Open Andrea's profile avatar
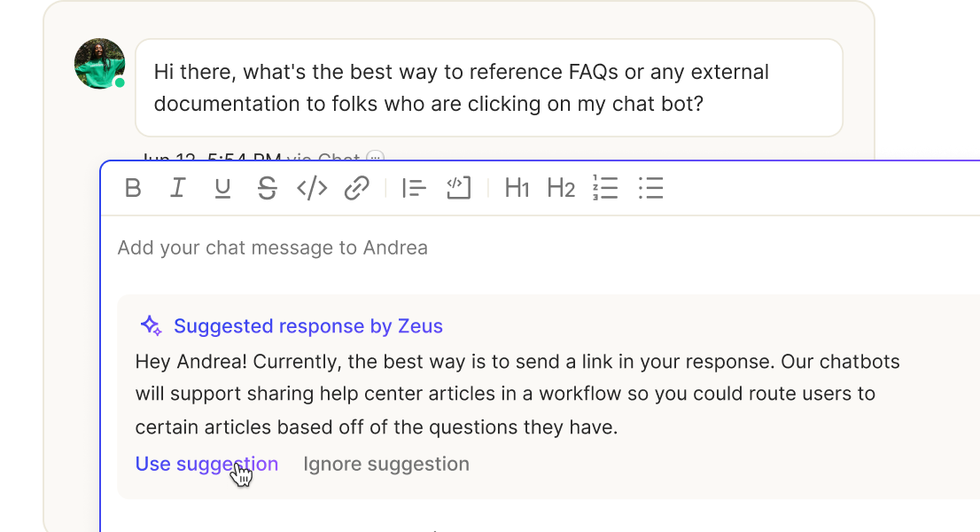980x532 pixels. pyautogui.click(x=99, y=64)
